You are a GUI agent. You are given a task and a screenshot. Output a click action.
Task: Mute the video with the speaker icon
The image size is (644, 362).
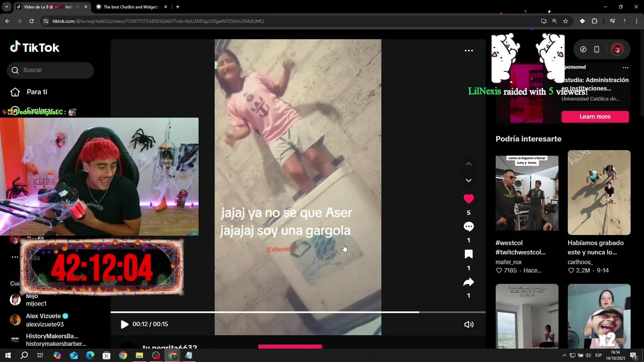468,324
